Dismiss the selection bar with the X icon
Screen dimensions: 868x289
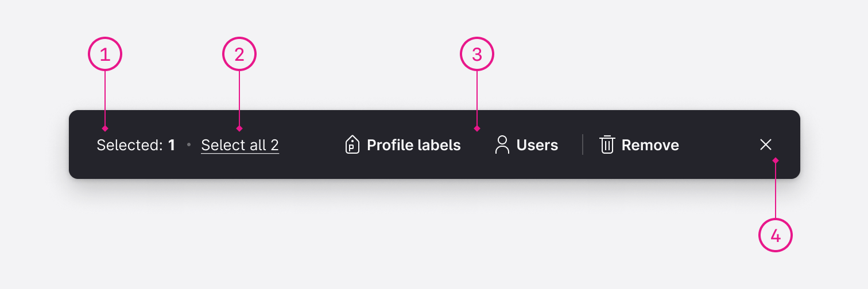pyautogui.click(x=765, y=144)
